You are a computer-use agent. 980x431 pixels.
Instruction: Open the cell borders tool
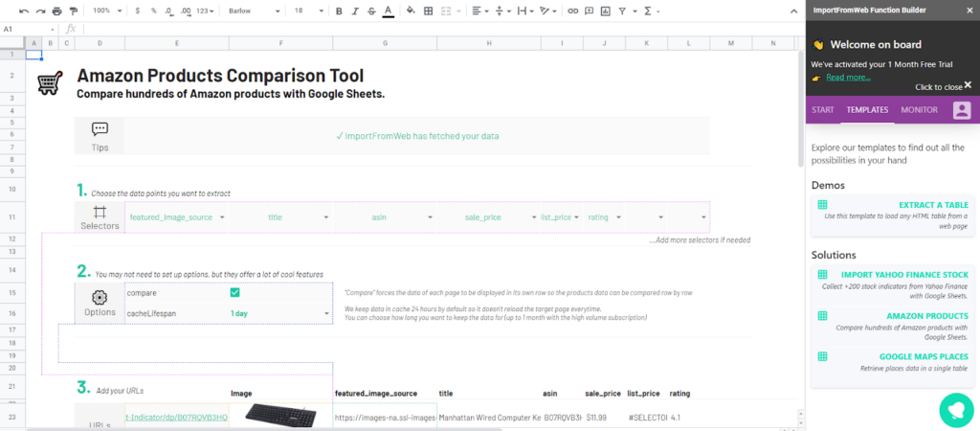[x=428, y=11]
